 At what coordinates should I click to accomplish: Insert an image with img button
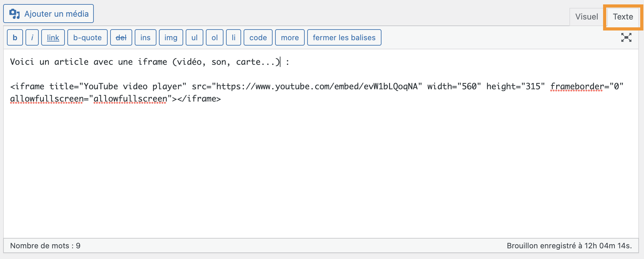click(x=171, y=38)
